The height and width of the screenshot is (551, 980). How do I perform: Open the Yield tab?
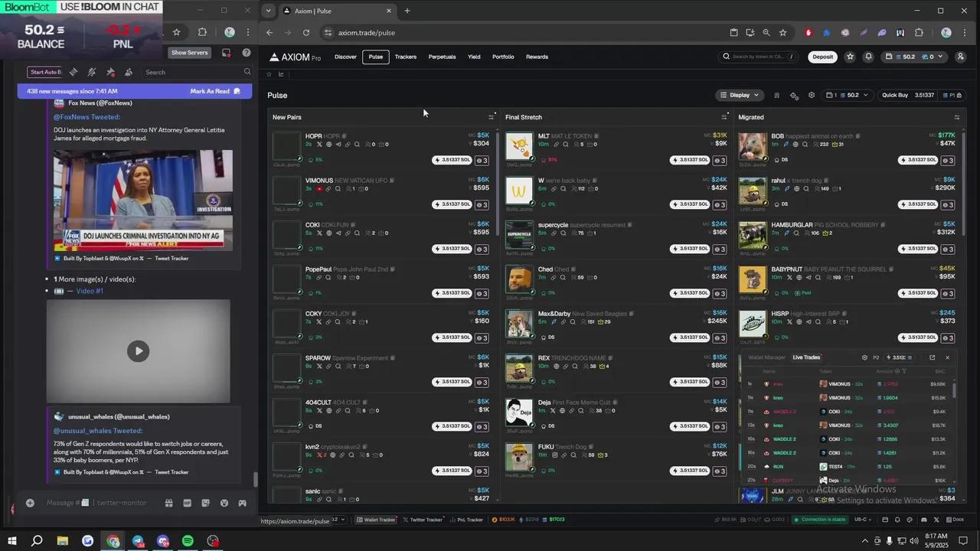[474, 57]
